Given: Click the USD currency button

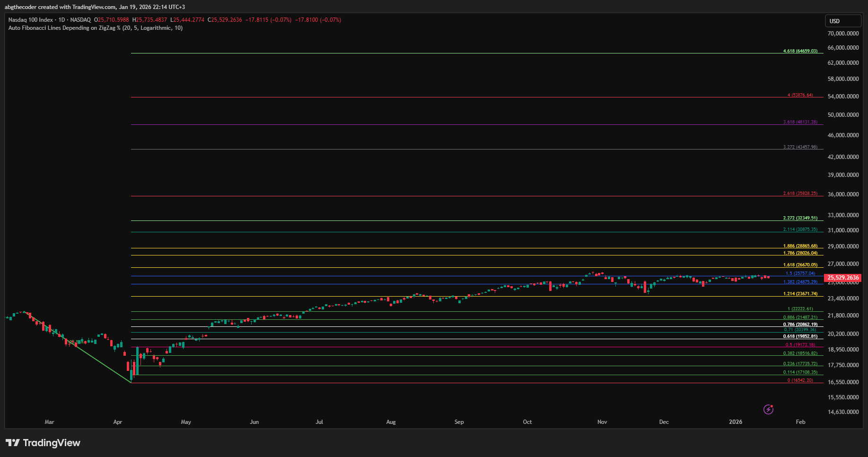Looking at the screenshot, I should pos(843,21).
